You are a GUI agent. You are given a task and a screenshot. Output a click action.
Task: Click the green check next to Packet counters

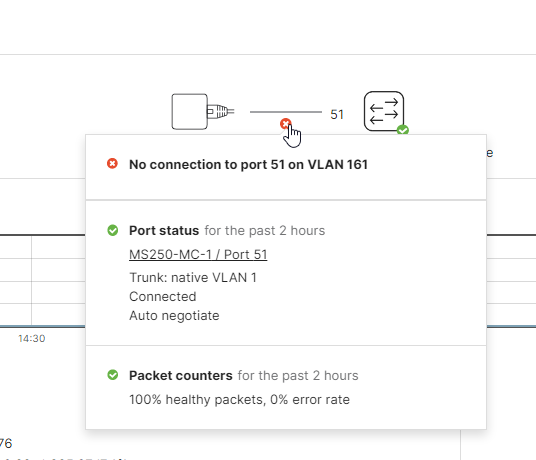click(112, 375)
